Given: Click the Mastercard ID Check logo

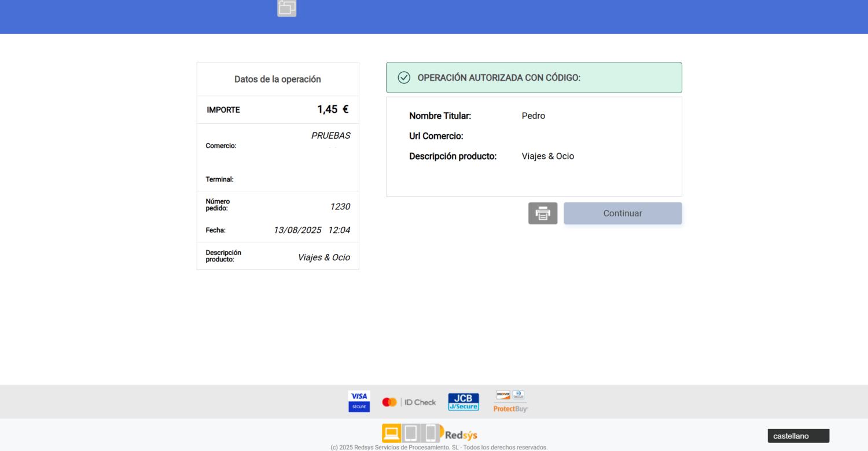Looking at the screenshot, I should click(409, 402).
